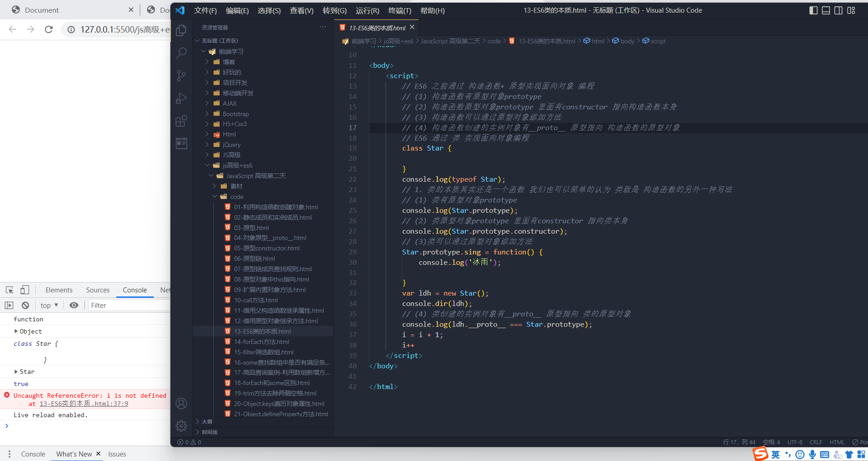The height and width of the screenshot is (461, 868).
Task: Toggle secondary side bar layout icon
Action: coord(838,10)
